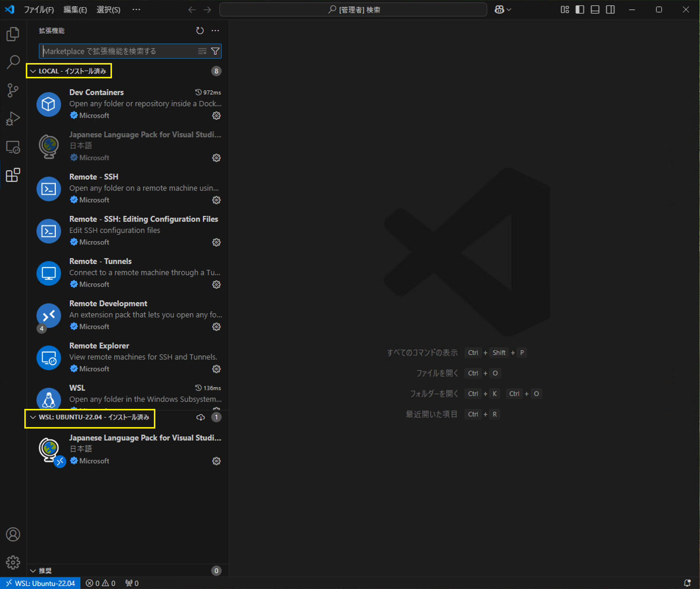Go back with navigation arrow
The image size is (700, 589).
click(192, 10)
